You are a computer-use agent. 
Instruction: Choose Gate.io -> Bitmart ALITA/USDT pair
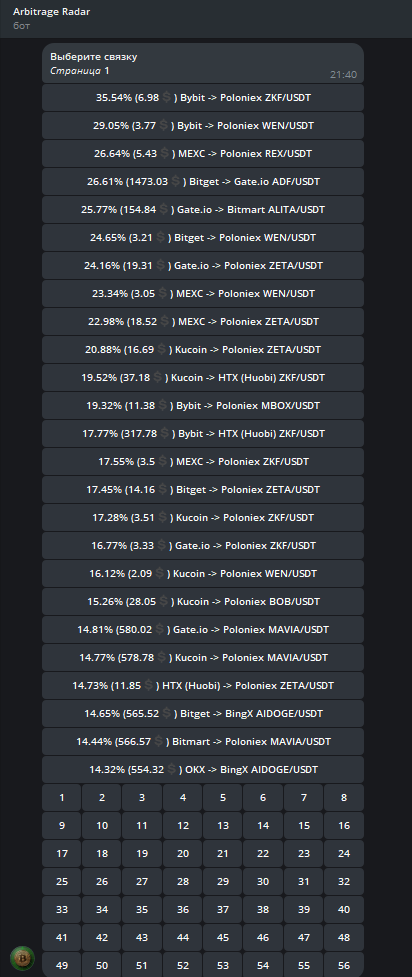tap(203, 210)
